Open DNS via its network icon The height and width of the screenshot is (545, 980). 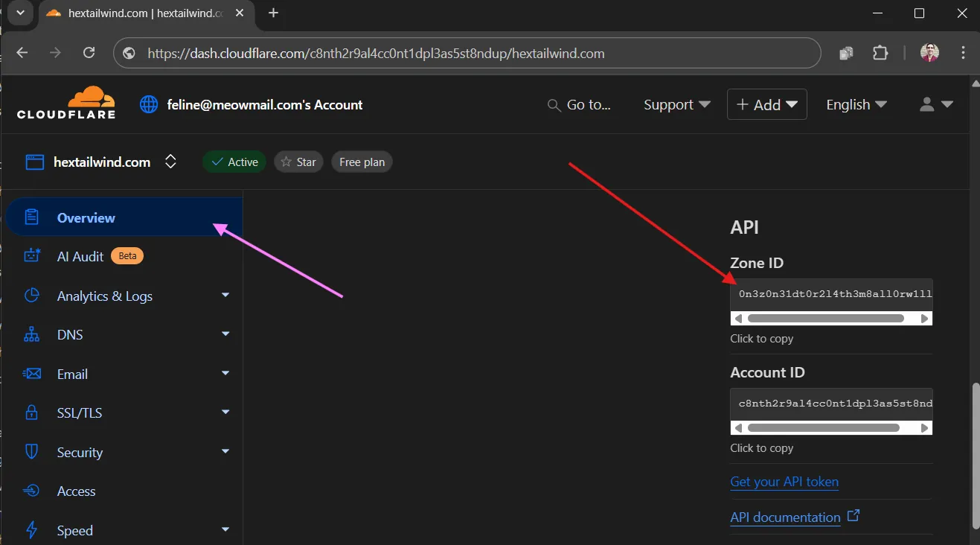31,334
